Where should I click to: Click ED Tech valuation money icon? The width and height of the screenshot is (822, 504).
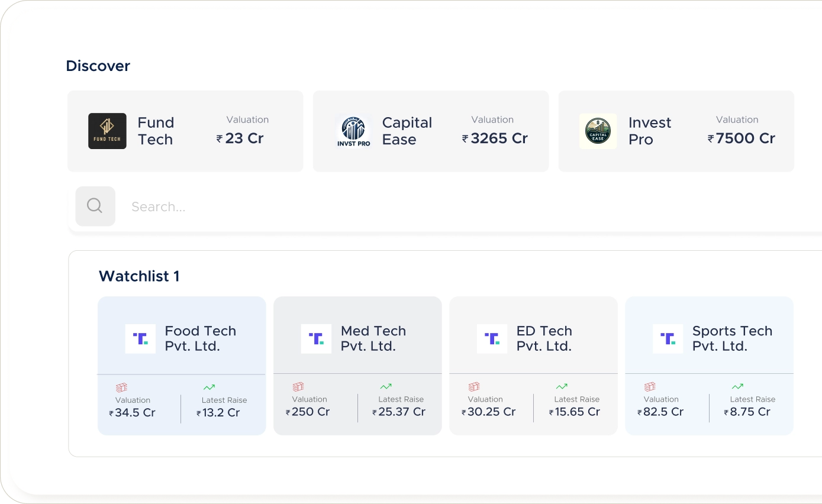pyautogui.click(x=474, y=387)
